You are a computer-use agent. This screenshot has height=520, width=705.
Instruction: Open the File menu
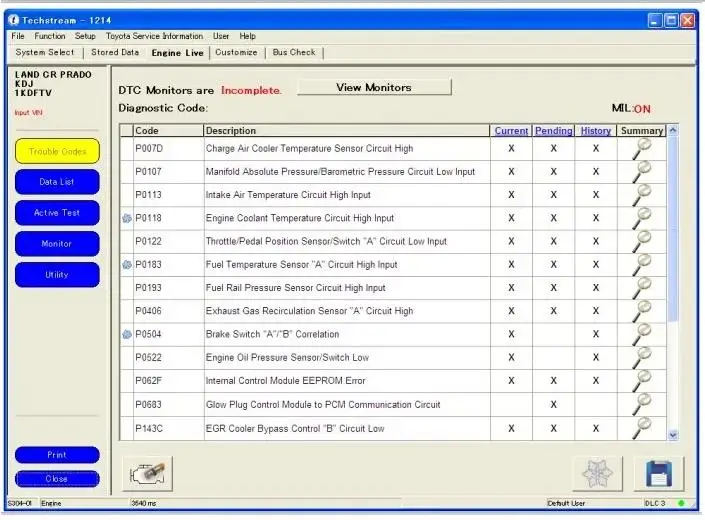point(18,36)
